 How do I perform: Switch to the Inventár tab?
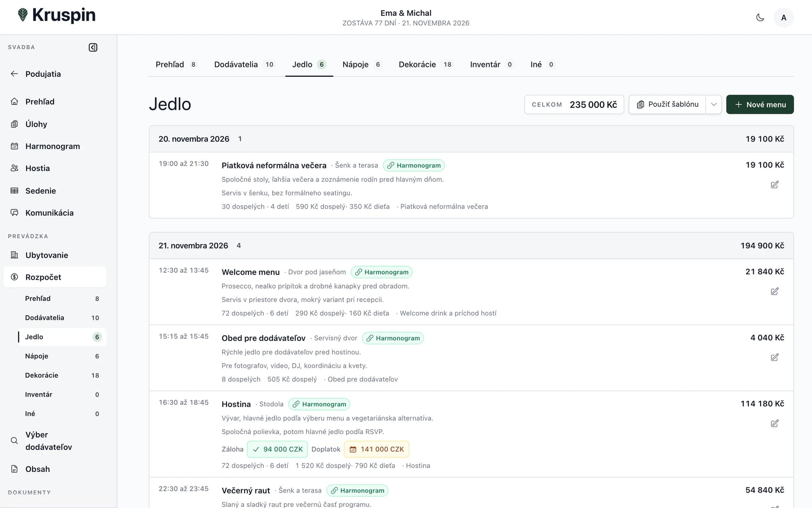pyautogui.click(x=491, y=65)
